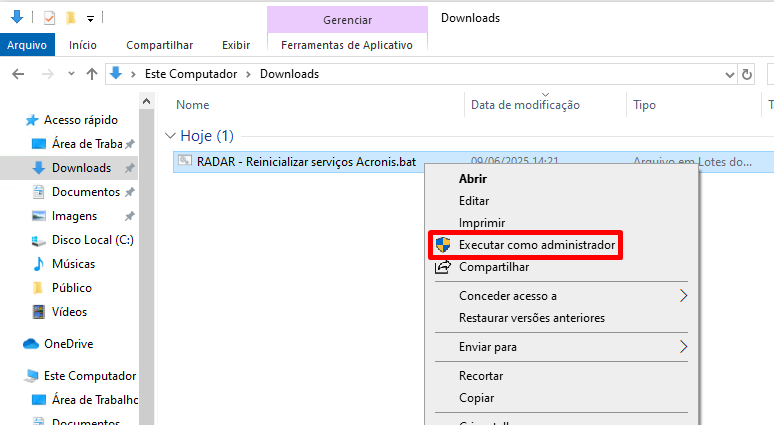774x425 pixels.
Task: Select the Imagens folder in sidebar
Action: [x=74, y=216]
